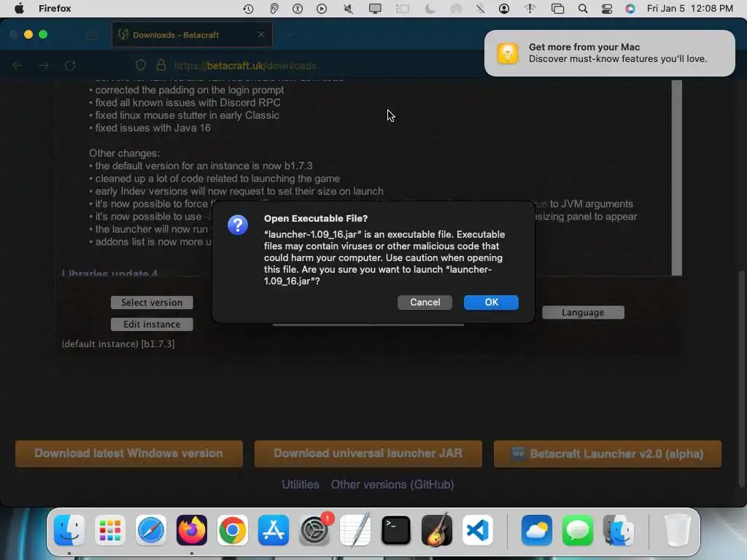This screenshot has height=560, width=747.
Task: Open TextEdit from the Dock
Action: 355,530
